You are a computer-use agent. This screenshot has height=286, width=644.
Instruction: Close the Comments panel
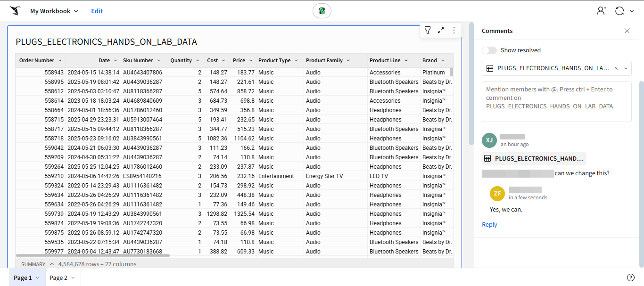pos(627,31)
